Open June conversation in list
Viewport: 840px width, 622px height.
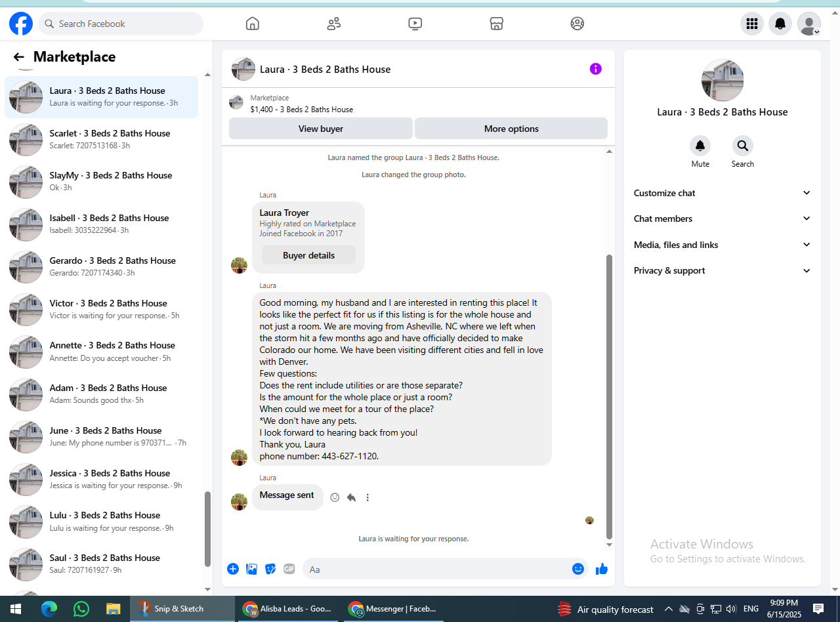coord(102,436)
